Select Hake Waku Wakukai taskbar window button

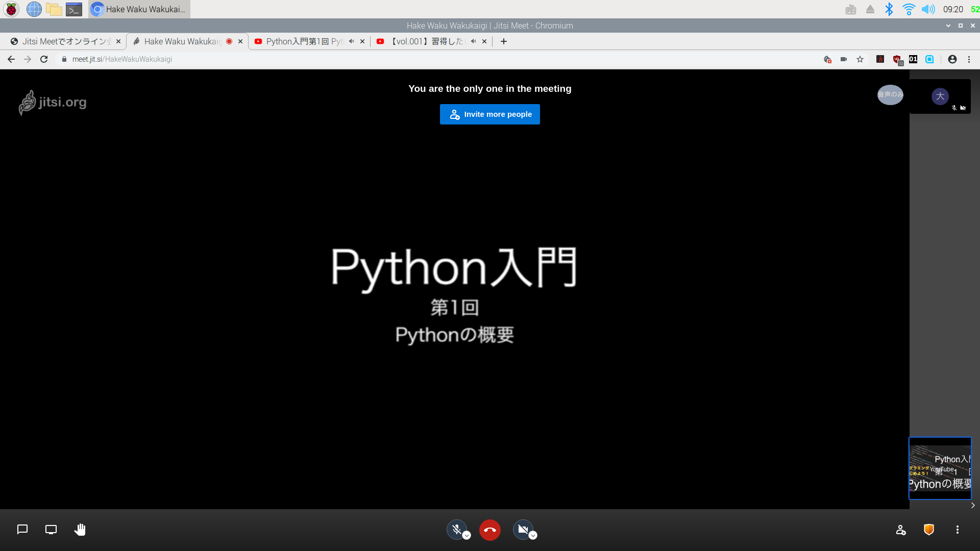[x=139, y=9]
